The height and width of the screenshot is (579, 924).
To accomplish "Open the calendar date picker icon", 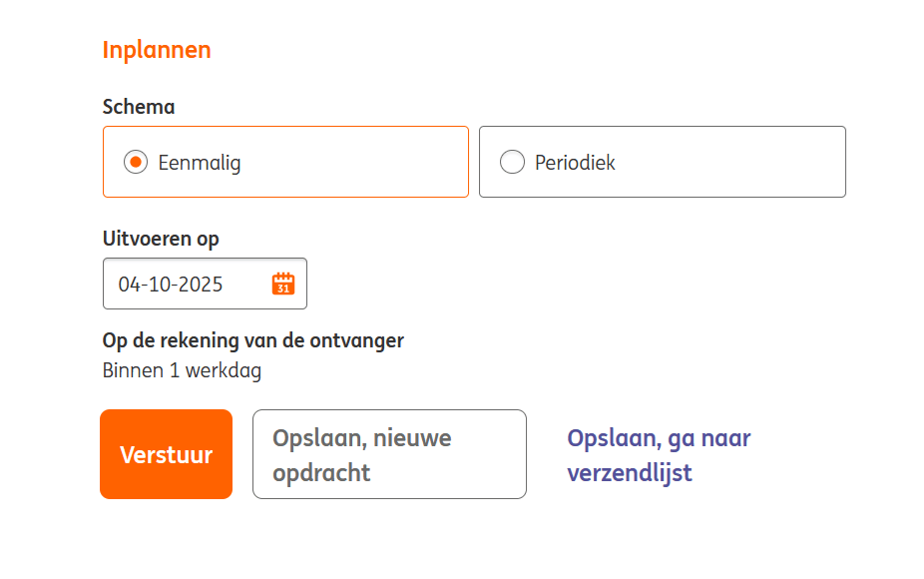I will pos(283,284).
